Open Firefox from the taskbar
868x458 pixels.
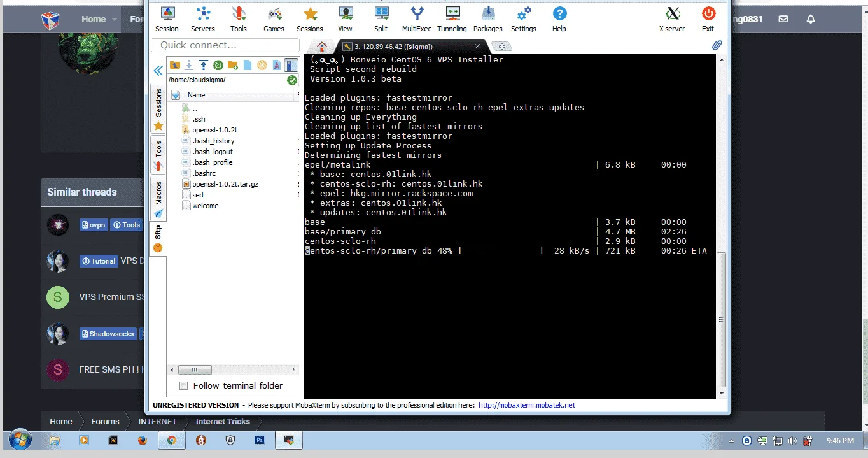(x=143, y=440)
